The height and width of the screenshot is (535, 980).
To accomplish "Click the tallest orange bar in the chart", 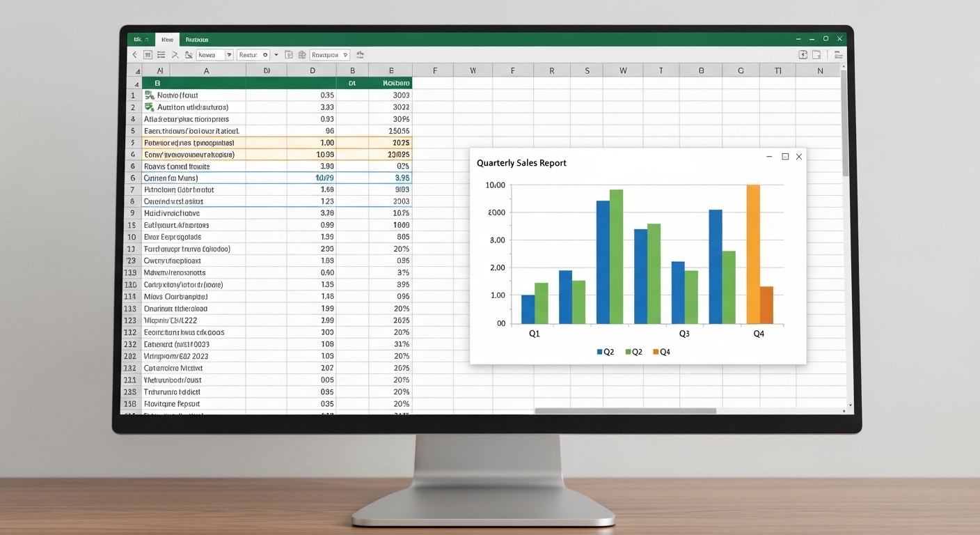I will 753,254.
